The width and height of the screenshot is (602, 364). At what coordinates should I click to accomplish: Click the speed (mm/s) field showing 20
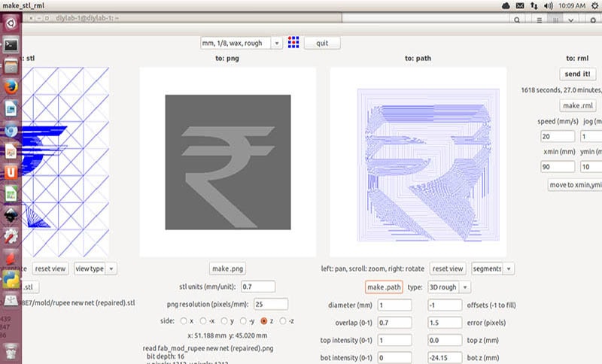tap(558, 137)
